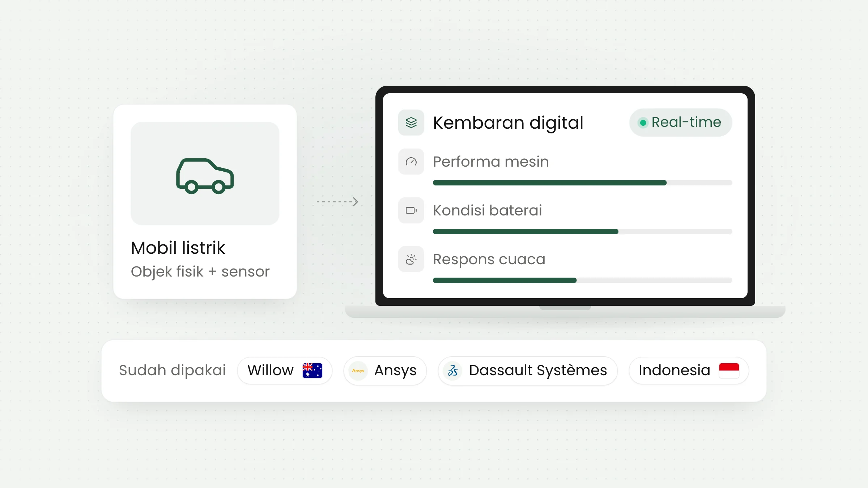Click the Sudah dipakai label
The height and width of the screenshot is (488, 868).
point(173,371)
